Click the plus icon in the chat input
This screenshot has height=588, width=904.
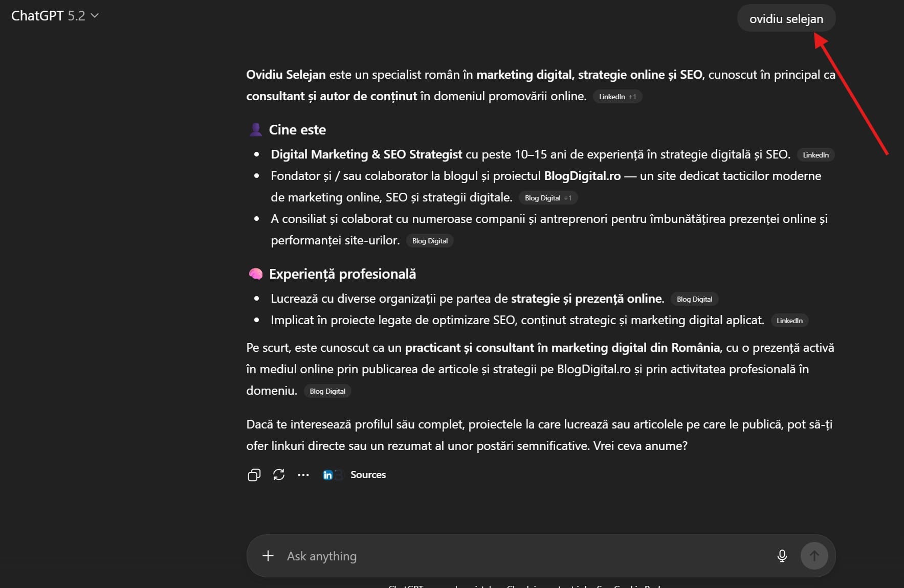point(268,556)
